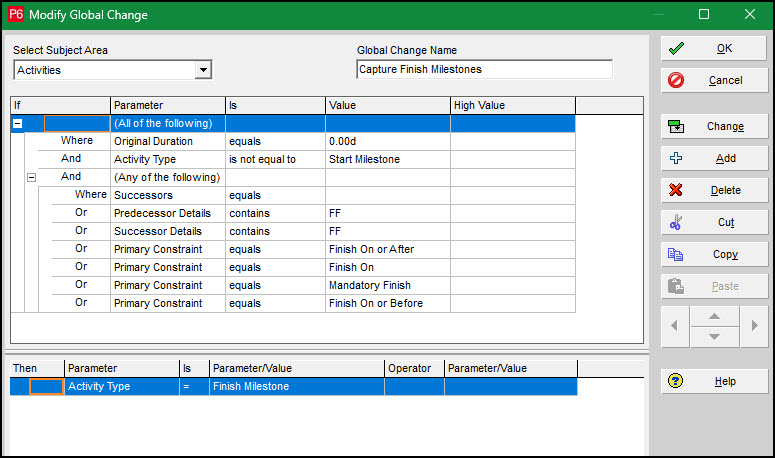This screenshot has width=775, height=458.
Task: Select the Successors parameter cell
Action: (x=168, y=195)
